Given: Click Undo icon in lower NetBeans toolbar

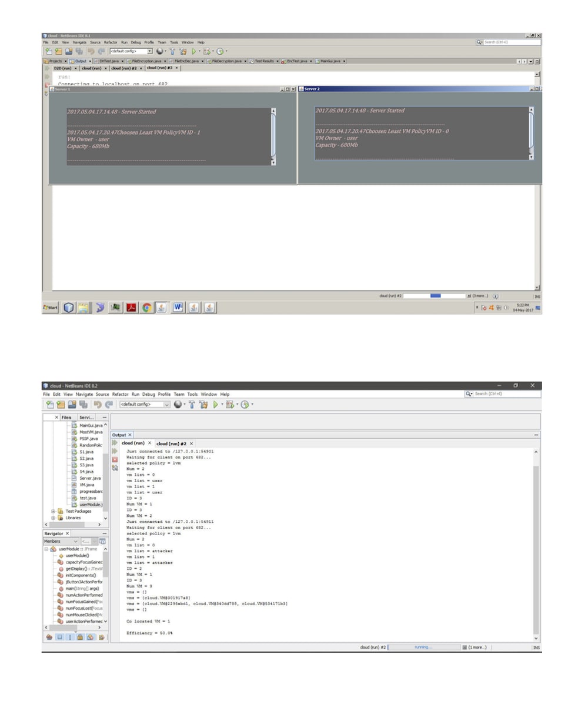Looking at the screenshot, I should [x=97, y=405].
